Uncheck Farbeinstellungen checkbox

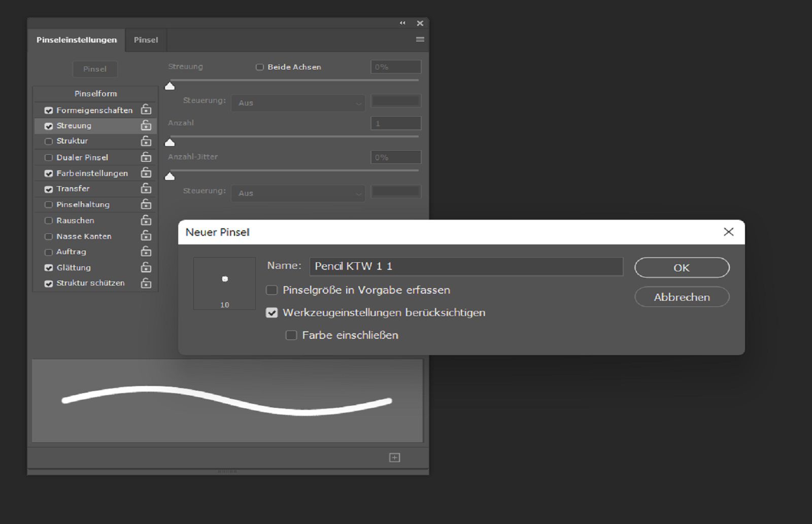point(49,173)
